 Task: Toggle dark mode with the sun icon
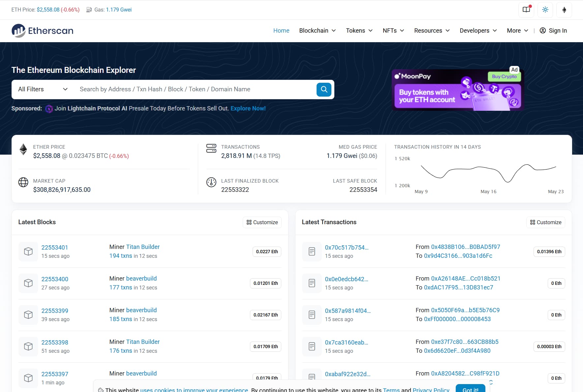pyautogui.click(x=545, y=10)
